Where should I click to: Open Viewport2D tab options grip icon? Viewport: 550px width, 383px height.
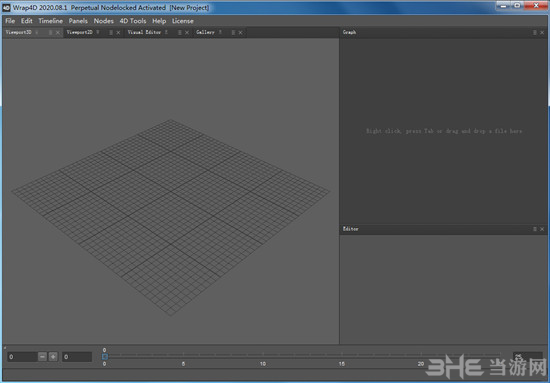(x=111, y=33)
